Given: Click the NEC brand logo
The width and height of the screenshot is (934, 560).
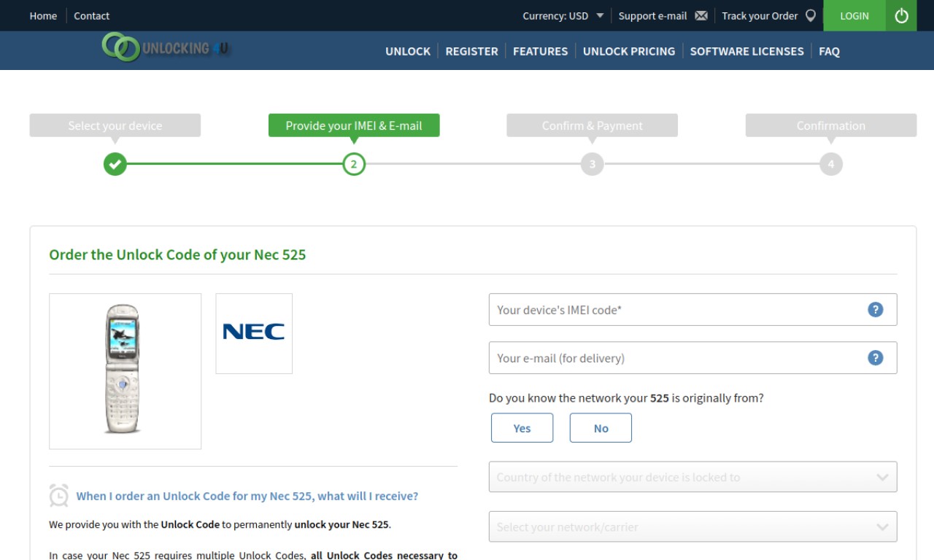Looking at the screenshot, I should (254, 333).
